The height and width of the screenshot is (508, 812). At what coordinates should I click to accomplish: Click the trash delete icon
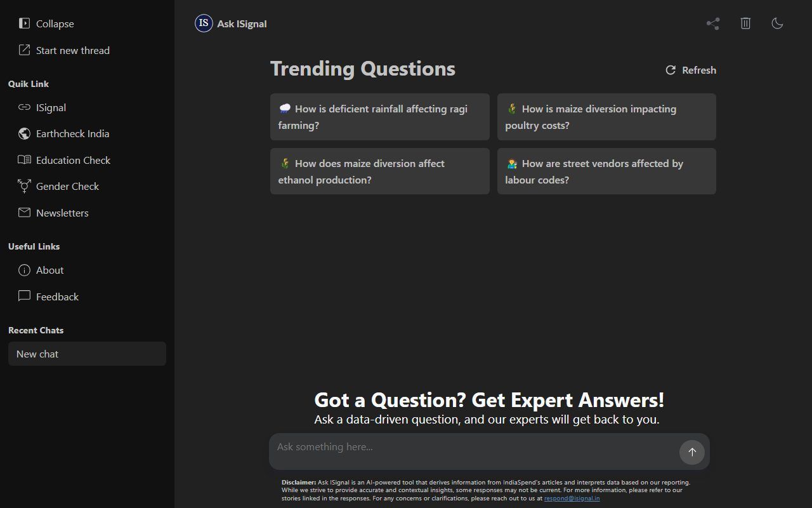click(745, 23)
